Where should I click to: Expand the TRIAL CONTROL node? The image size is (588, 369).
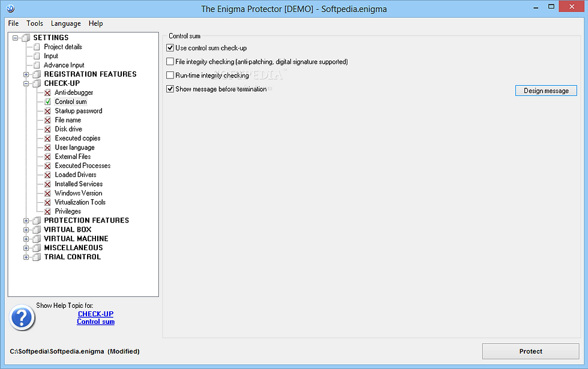click(26, 257)
